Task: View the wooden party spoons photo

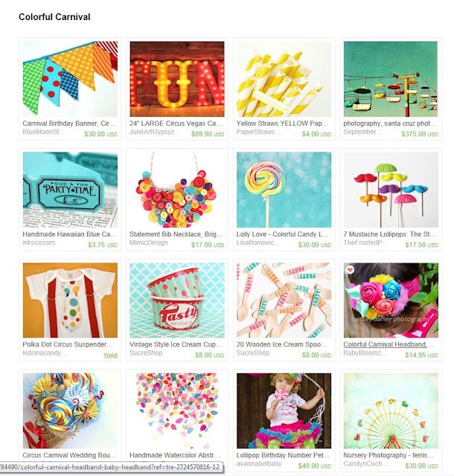Action: pyautogui.click(x=284, y=300)
